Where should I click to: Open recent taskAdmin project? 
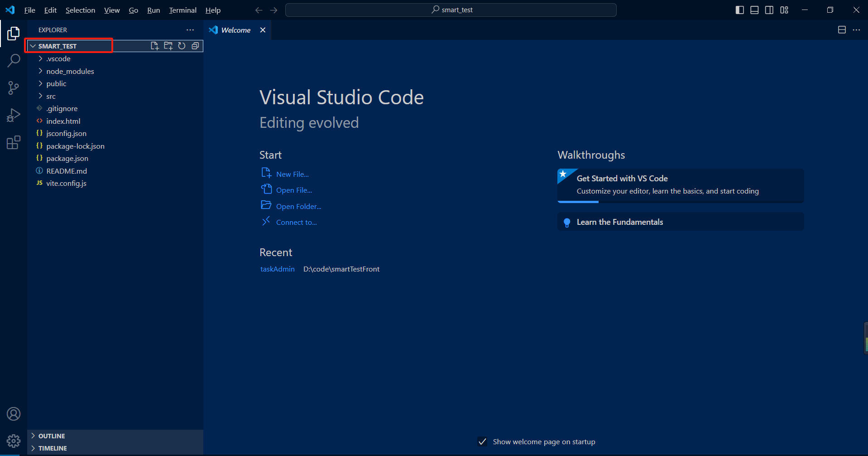[x=277, y=269]
